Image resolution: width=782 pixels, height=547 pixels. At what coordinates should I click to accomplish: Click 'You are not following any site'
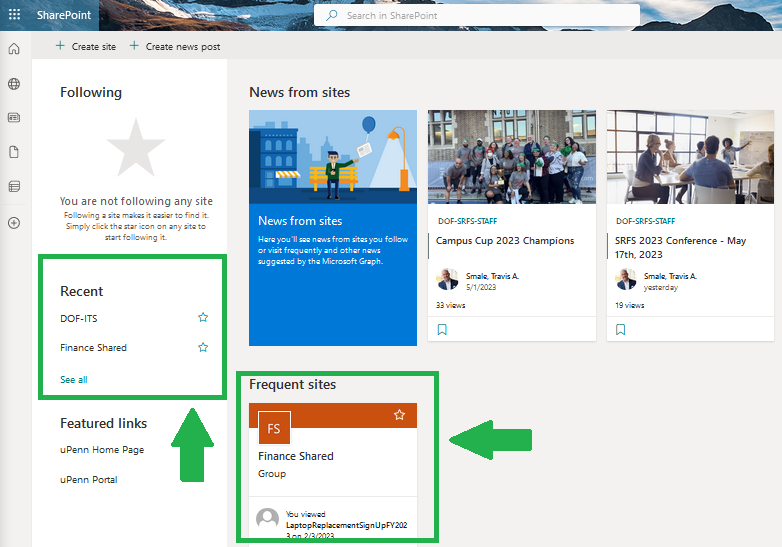(136, 201)
